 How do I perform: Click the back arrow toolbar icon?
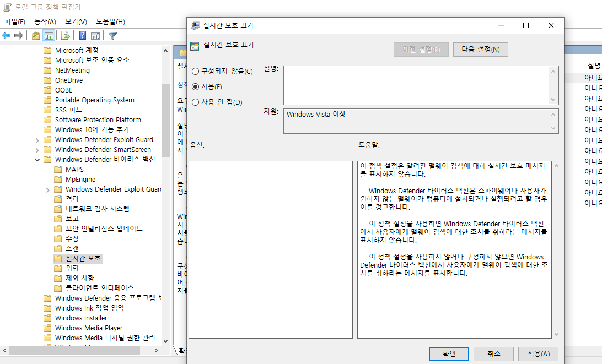6,36
